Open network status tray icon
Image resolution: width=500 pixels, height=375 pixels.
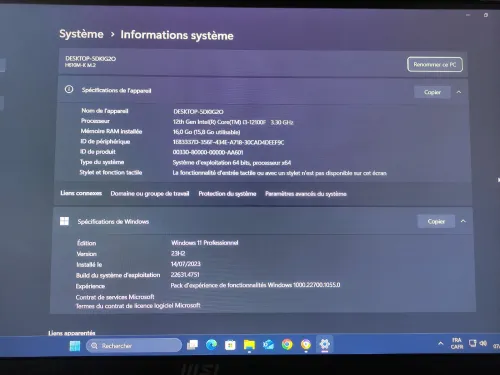pyautogui.click(x=473, y=343)
